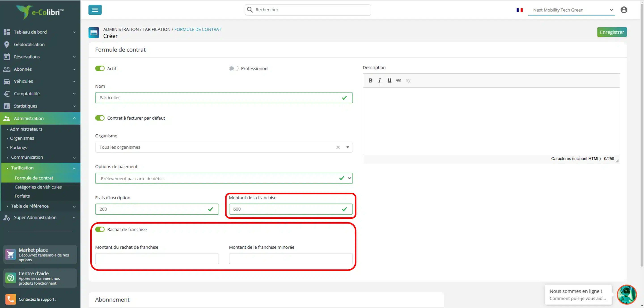644x308 pixels.
Task: Open Catégories de véhicules menu item
Action: coord(38,187)
